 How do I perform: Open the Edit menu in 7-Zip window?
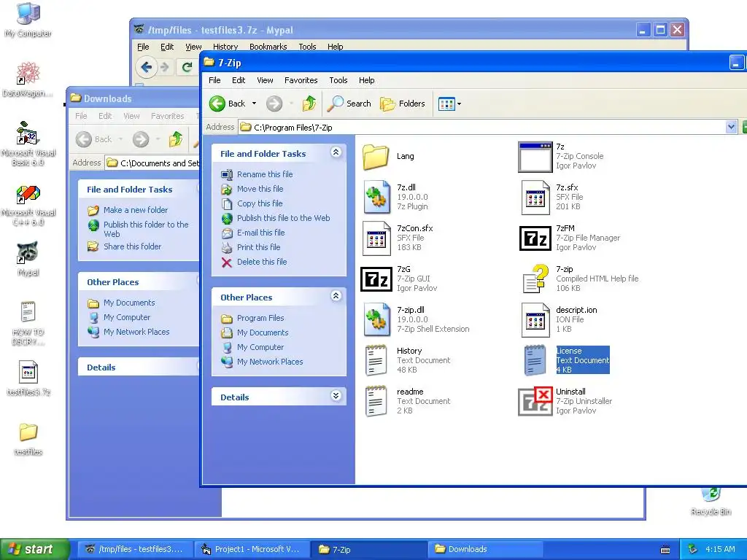click(x=239, y=80)
